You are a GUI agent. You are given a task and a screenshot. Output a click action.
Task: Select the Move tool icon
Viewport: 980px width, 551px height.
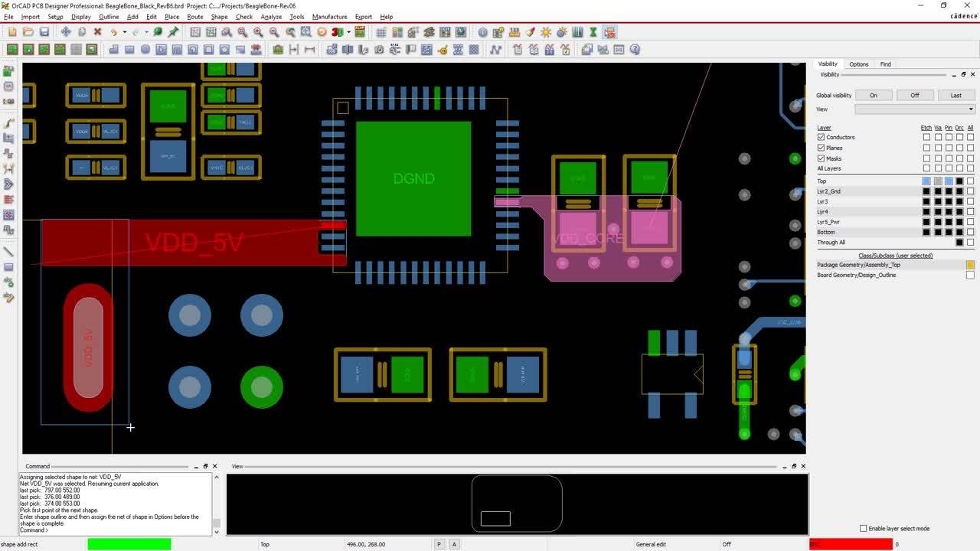(66, 32)
